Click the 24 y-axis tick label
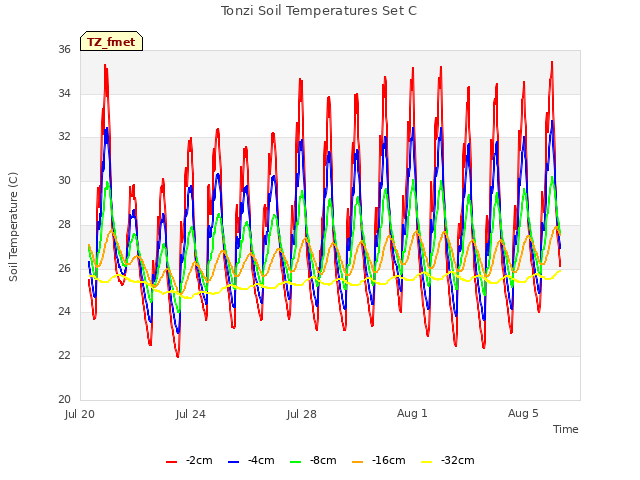The width and height of the screenshot is (640, 480). pos(64,312)
